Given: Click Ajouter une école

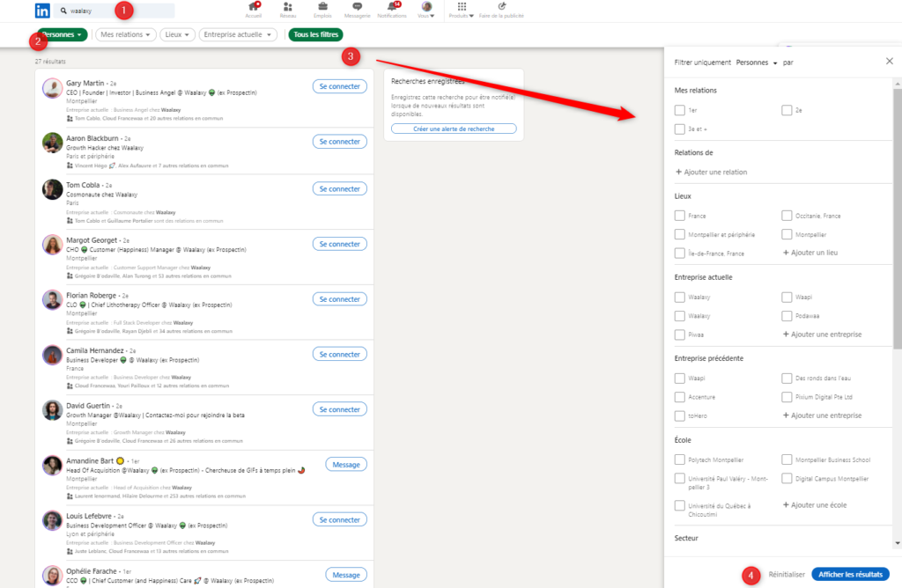Looking at the screenshot, I should click(x=815, y=504).
